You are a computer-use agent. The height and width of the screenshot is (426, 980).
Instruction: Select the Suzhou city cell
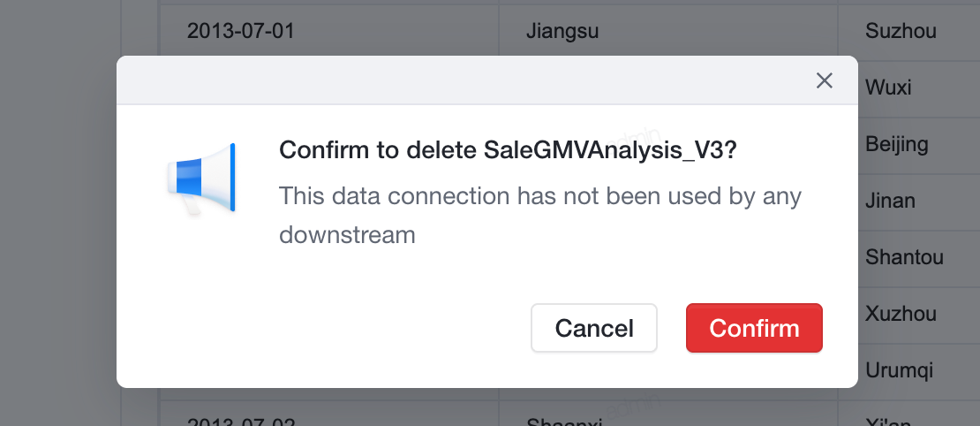(x=909, y=31)
